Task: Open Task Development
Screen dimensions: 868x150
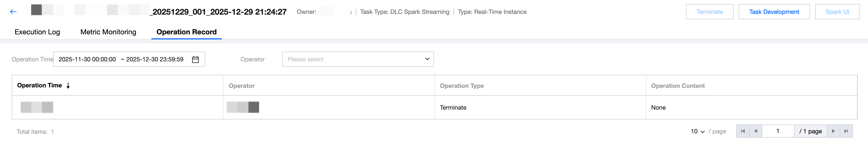Action: (774, 12)
